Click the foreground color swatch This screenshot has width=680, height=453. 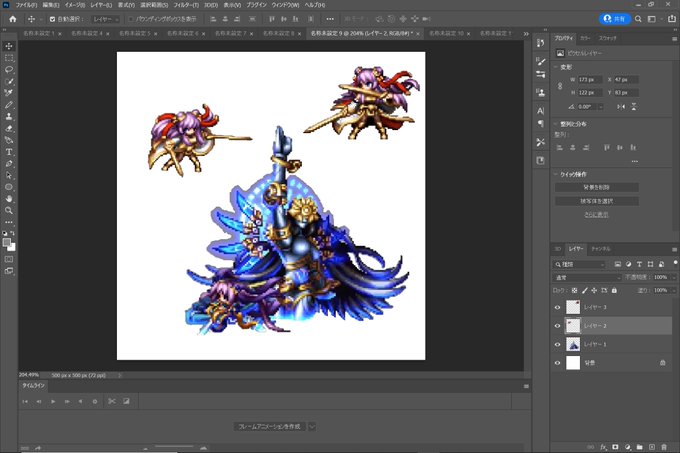7,241
